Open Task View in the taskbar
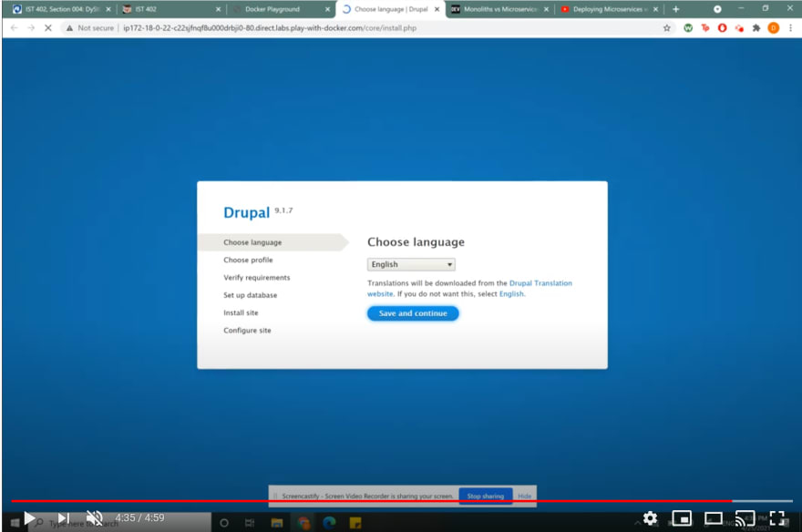Viewport: 802px width, 532px height. point(250,523)
